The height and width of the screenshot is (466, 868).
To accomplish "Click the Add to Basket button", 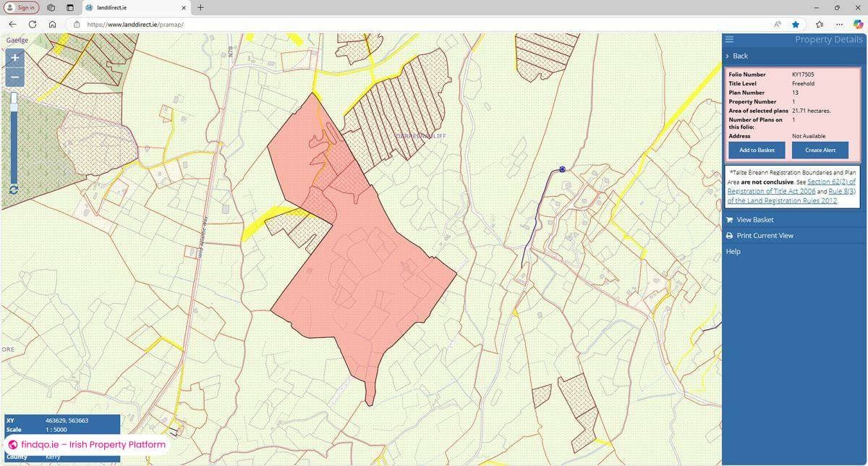I will tap(756, 150).
